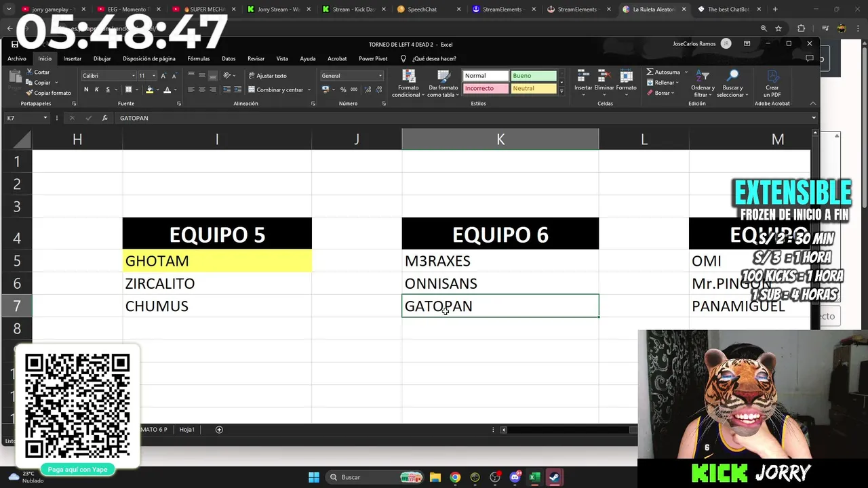This screenshot has height=488, width=868.
Task: Open Chrome from the Windows taskbar
Action: pos(455,477)
